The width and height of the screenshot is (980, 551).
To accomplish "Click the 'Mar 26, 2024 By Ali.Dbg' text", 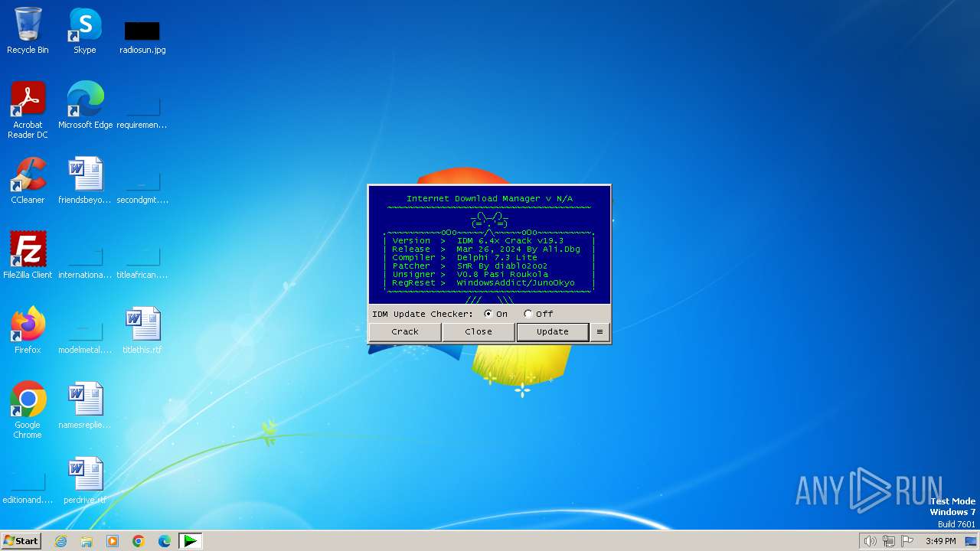I will (518, 249).
